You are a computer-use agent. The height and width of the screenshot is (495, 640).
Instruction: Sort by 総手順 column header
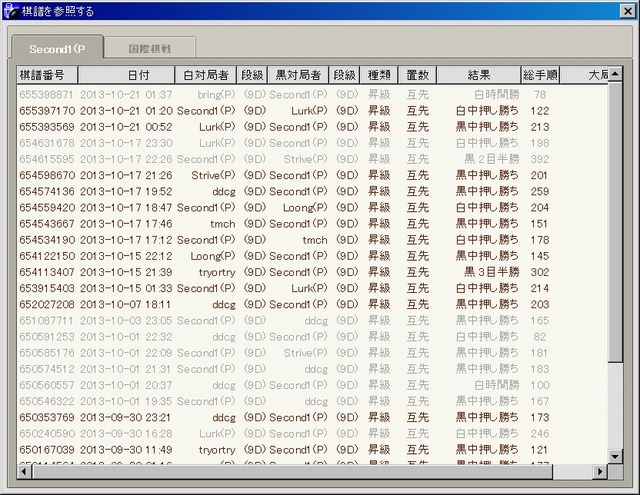coord(540,75)
